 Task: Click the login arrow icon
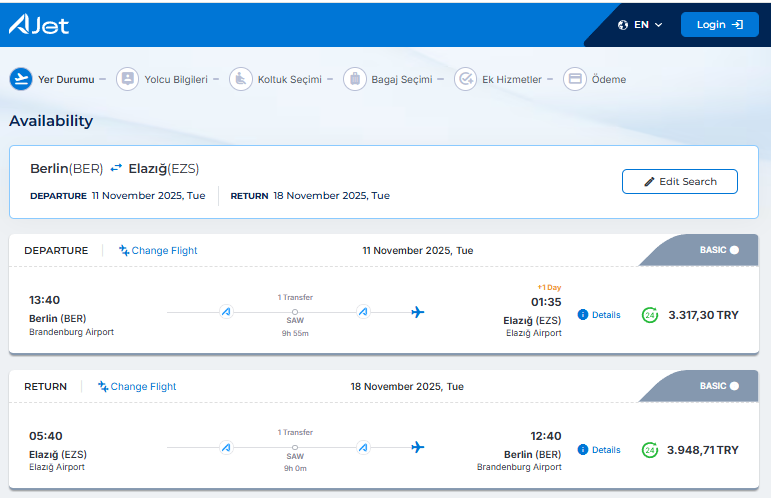737,25
